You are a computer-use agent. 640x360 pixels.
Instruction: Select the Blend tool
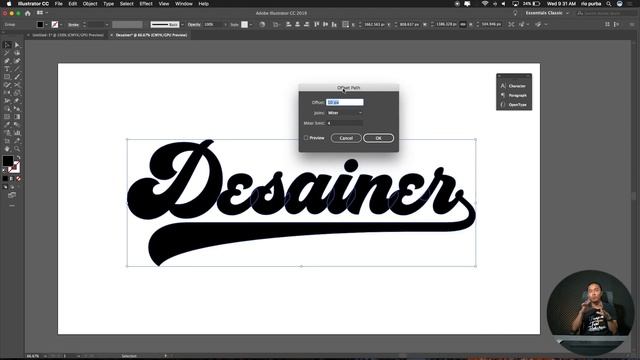click(17, 124)
